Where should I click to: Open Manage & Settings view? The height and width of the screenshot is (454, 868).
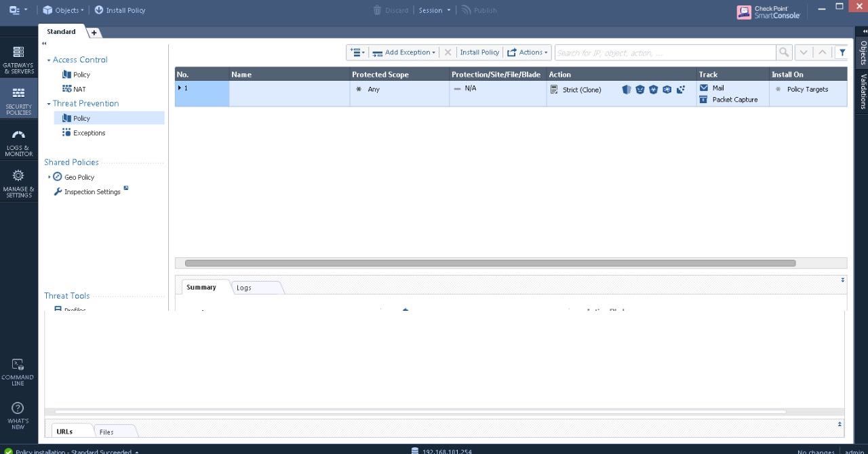coord(18,184)
